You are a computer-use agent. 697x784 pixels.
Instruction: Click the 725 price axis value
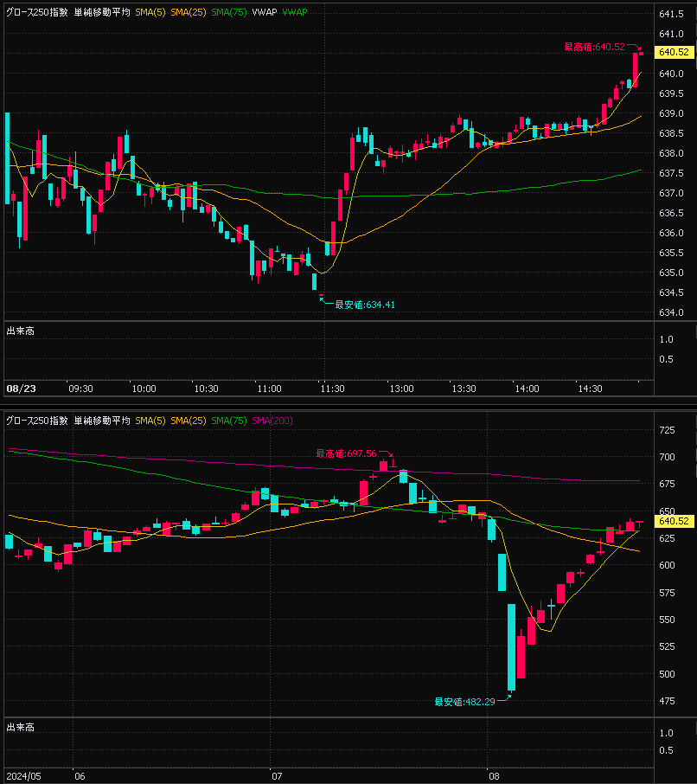pyautogui.click(x=667, y=430)
